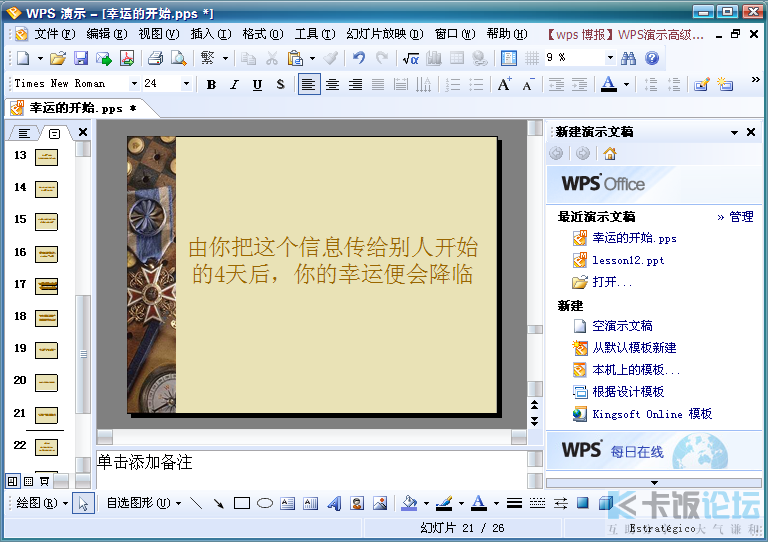Image resolution: width=768 pixels, height=542 pixels.
Task: Undo the last action
Action: [x=359, y=58]
